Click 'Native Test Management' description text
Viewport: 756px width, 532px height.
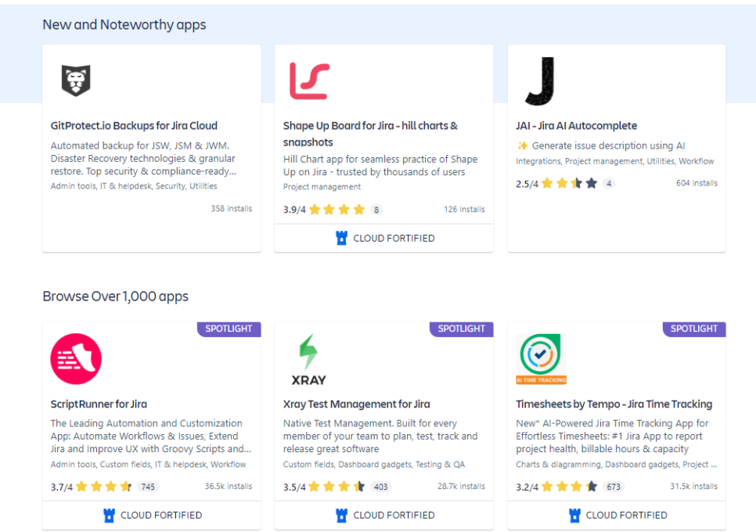click(x=380, y=436)
